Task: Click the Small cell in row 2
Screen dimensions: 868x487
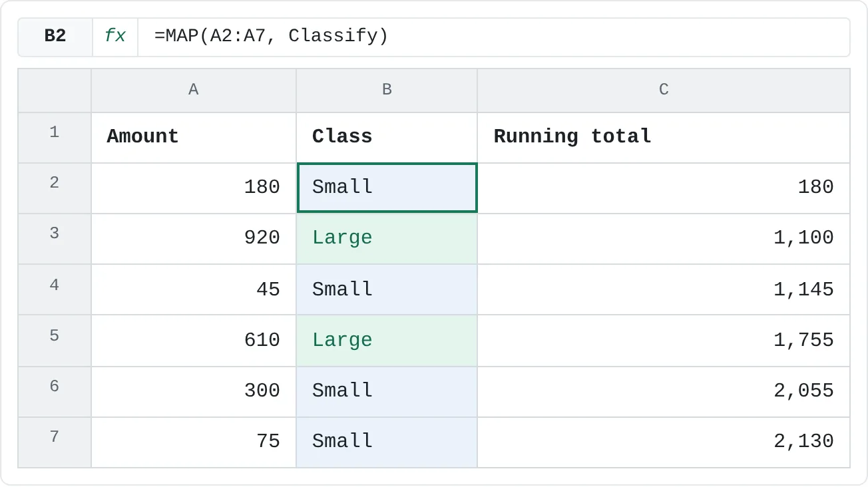Action: [x=387, y=188]
